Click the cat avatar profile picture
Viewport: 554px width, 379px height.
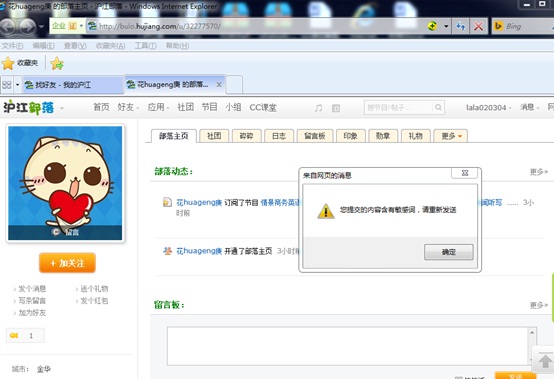(x=65, y=183)
